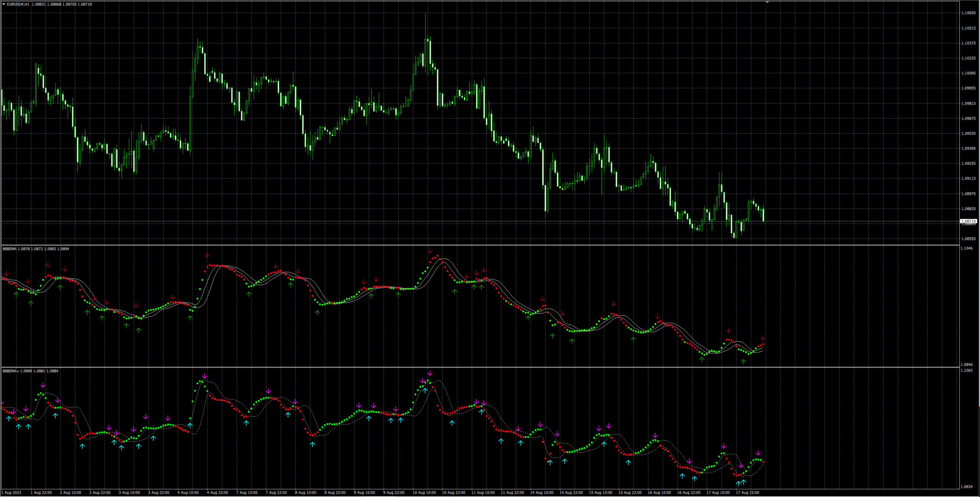980x497 pixels.
Task: Click the '10 Aug 10:00' time axis label
Action: pyautogui.click(x=424, y=492)
